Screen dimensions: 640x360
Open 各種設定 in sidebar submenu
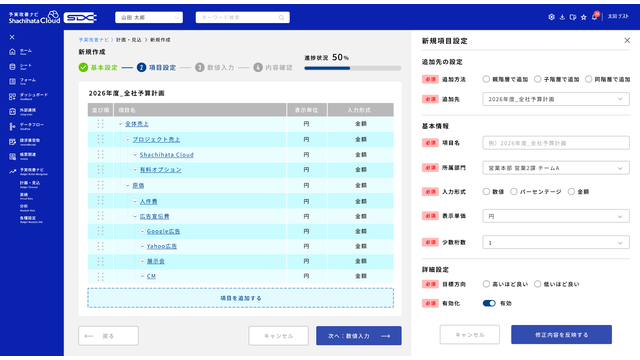point(31,219)
